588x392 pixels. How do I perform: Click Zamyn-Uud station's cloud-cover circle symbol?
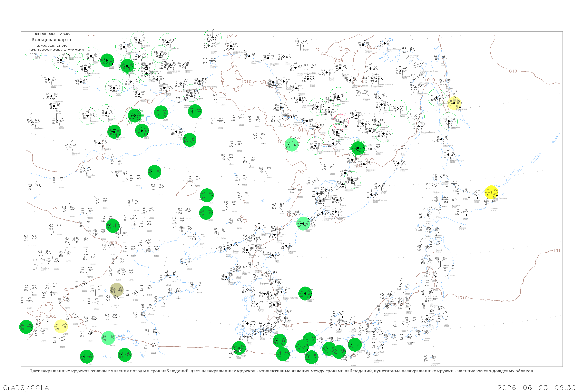84,170
